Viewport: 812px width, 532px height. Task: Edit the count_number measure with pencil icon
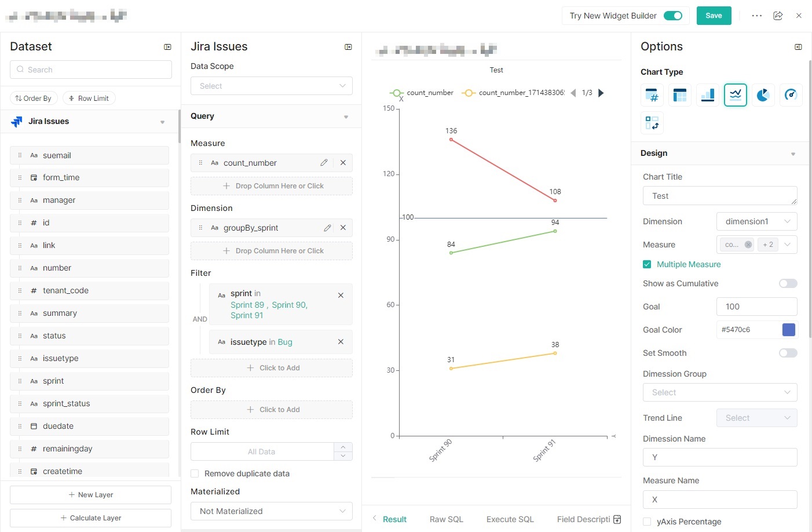(324, 163)
